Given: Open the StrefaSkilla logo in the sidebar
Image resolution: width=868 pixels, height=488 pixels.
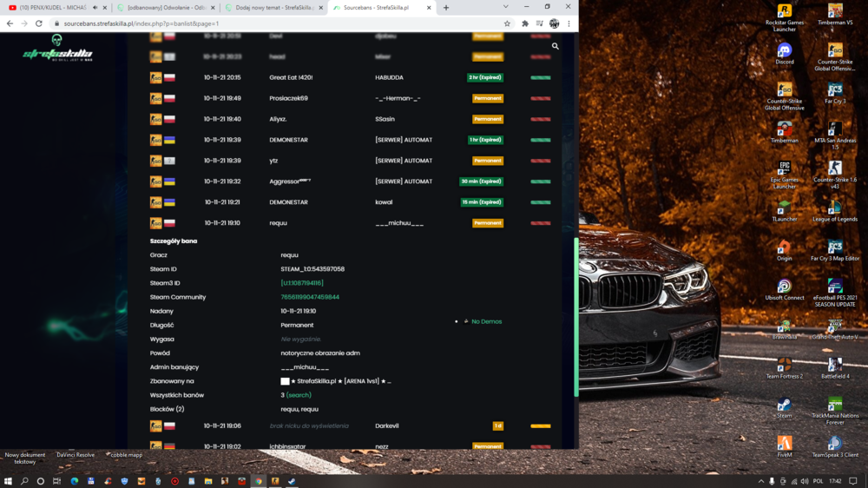Looking at the screenshot, I should (x=57, y=48).
